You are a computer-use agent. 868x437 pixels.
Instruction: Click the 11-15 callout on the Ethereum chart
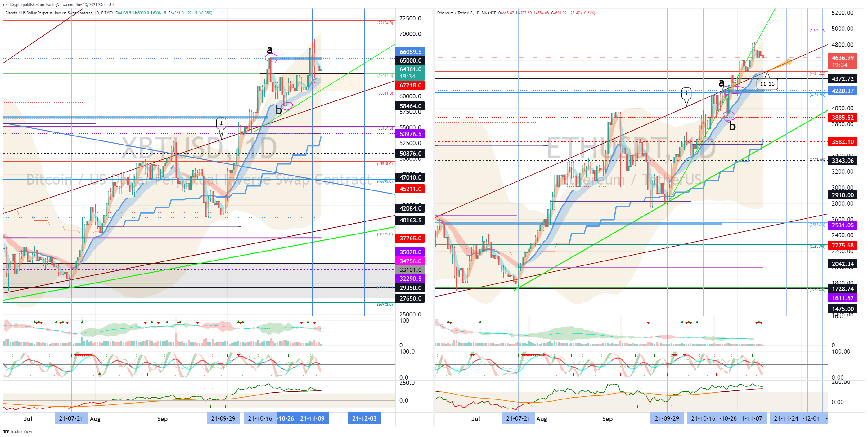click(x=767, y=84)
